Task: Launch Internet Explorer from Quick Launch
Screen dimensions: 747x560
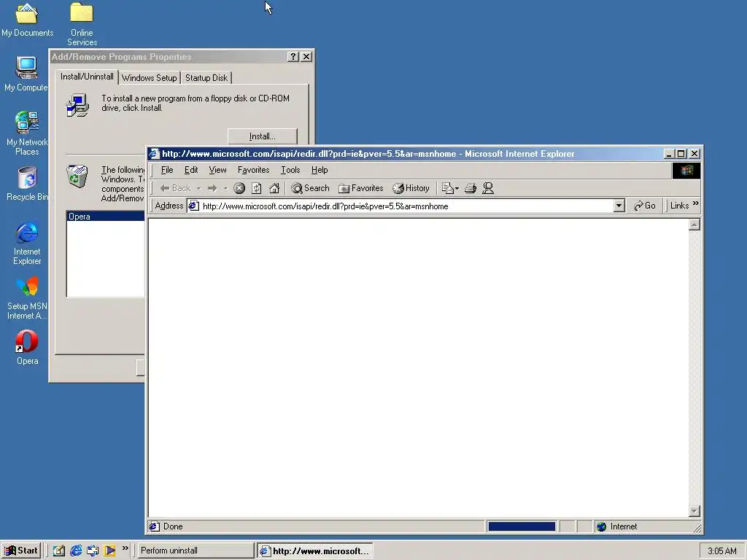Action: coord(76,551)
